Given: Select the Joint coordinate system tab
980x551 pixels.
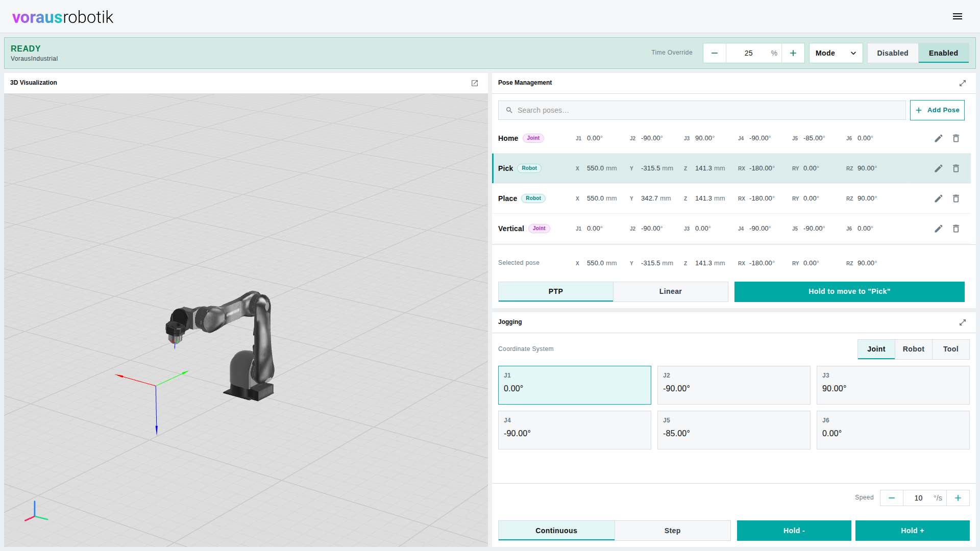Looking at the screenshot, I should pyautogui.click(x=876, y=349).
